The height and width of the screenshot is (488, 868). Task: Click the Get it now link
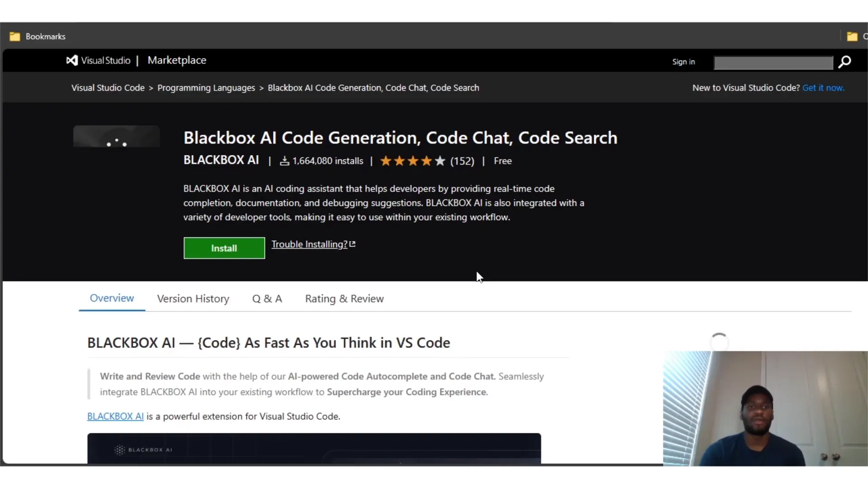point(823,88)
